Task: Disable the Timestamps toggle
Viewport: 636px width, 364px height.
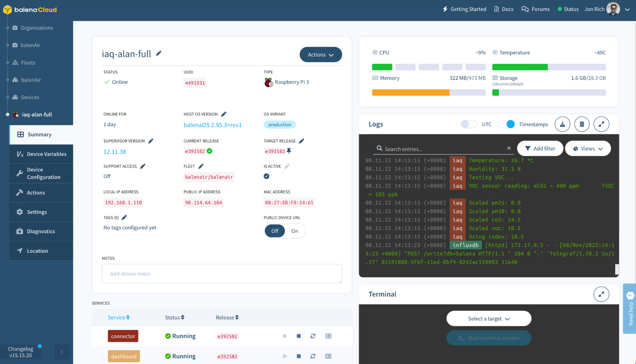Action: coord(507,124)
